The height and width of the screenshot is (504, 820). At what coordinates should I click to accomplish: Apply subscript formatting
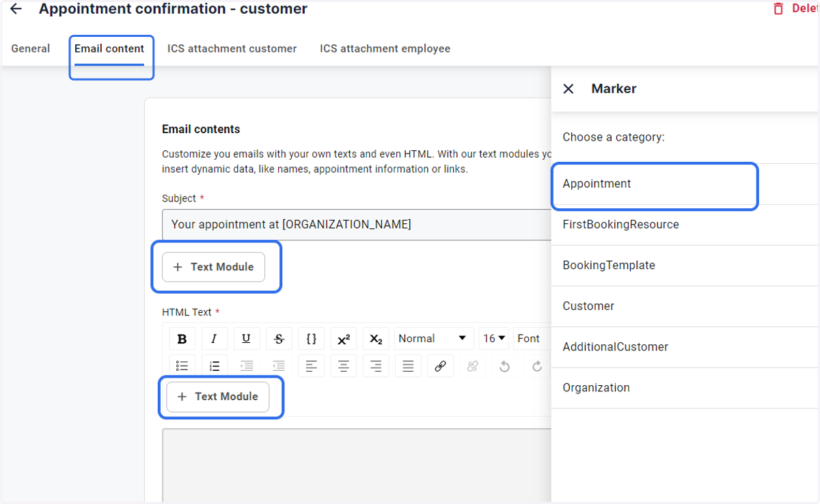click(376, 339)
